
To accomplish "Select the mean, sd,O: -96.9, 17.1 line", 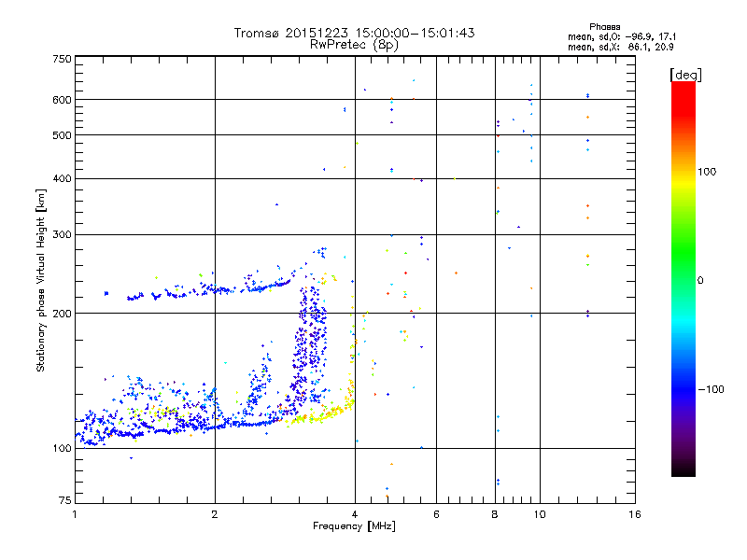I will pos(622,36).
